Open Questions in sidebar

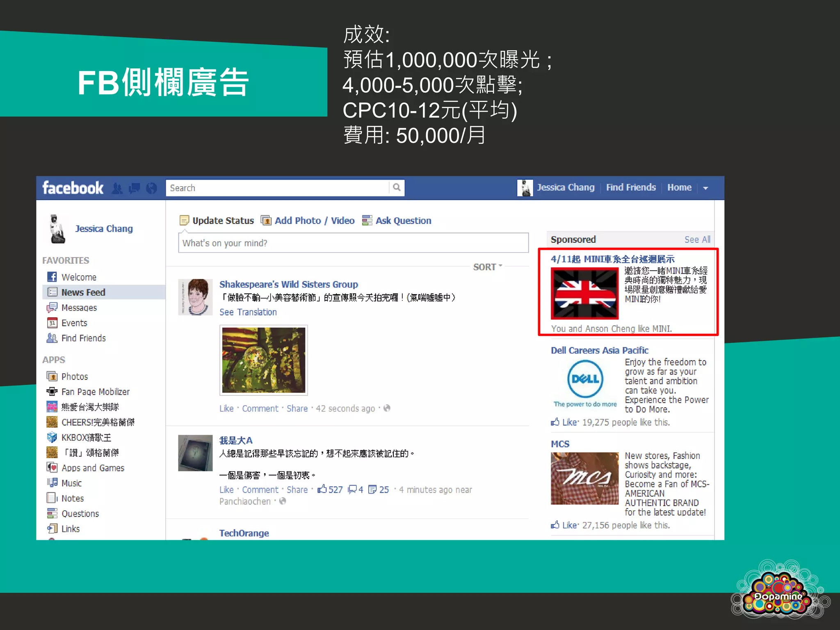click(x=73, y=514)
